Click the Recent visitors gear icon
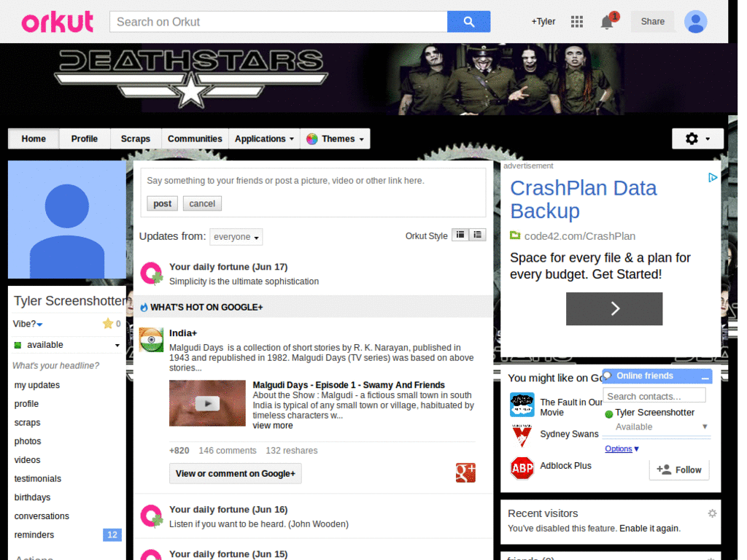Image resolution: width=747 pixels, height=560 pixels. [x=712, y=513]
